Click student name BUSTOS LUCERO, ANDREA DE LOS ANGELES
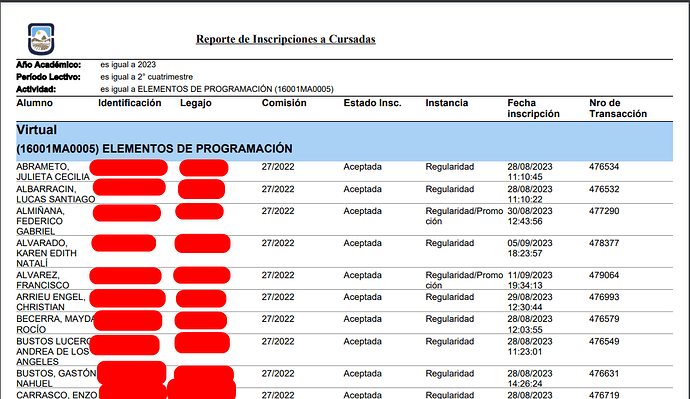This screenshot has width=690, height=399. coord(53,351)
